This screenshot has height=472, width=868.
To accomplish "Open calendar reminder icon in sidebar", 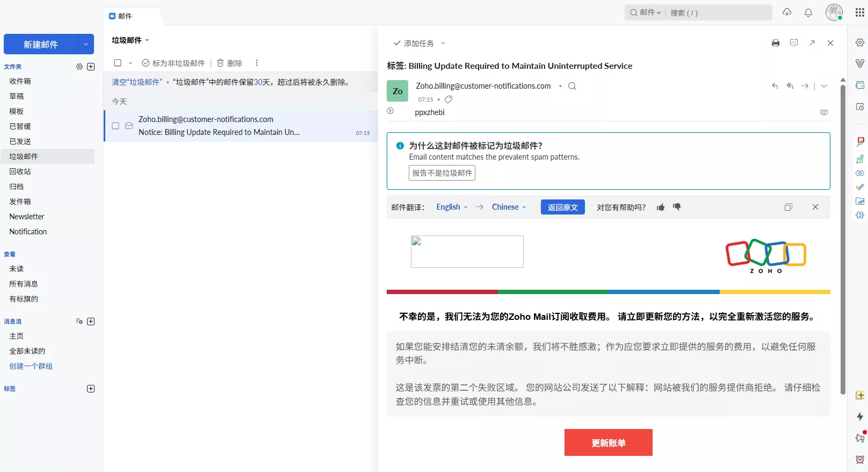I will 860,106.
